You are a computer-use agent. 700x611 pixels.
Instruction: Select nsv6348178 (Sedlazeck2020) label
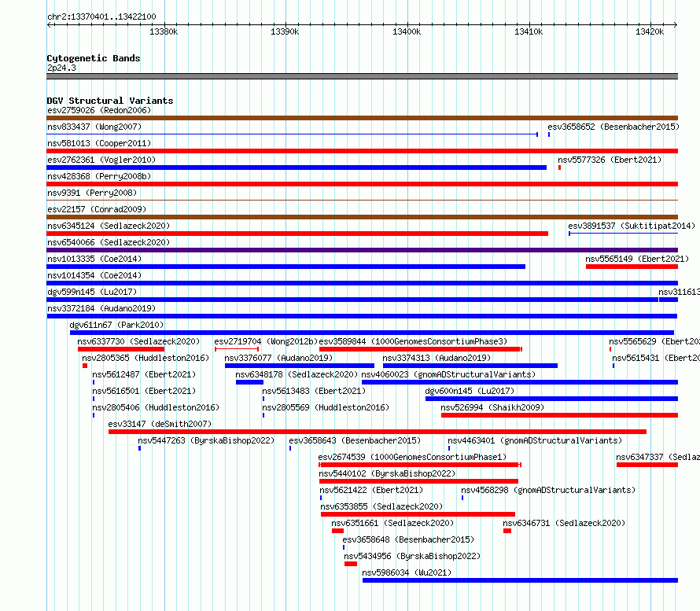pyautogui.click(x=297, y=374)
